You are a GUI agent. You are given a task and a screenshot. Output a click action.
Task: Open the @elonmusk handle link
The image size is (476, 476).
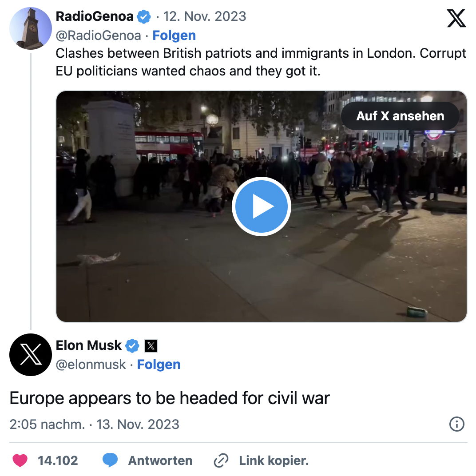tap(91, 365)
